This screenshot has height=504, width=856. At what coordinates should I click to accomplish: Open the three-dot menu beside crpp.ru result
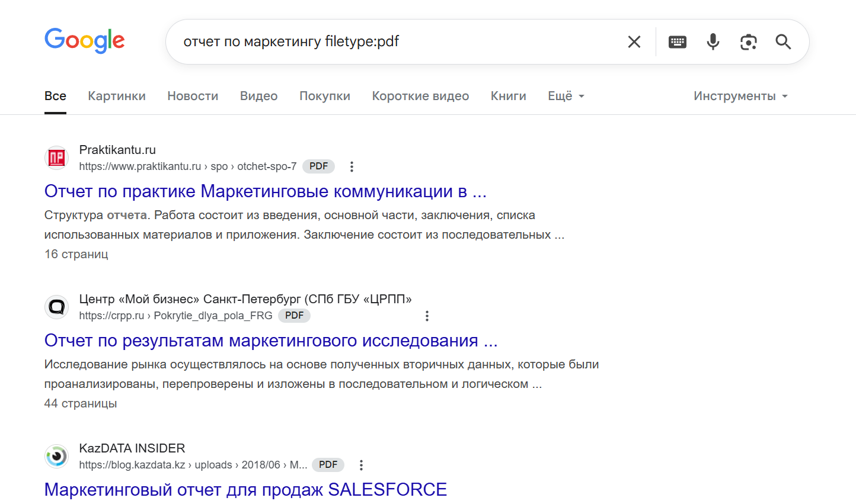(x=427, y=316)
